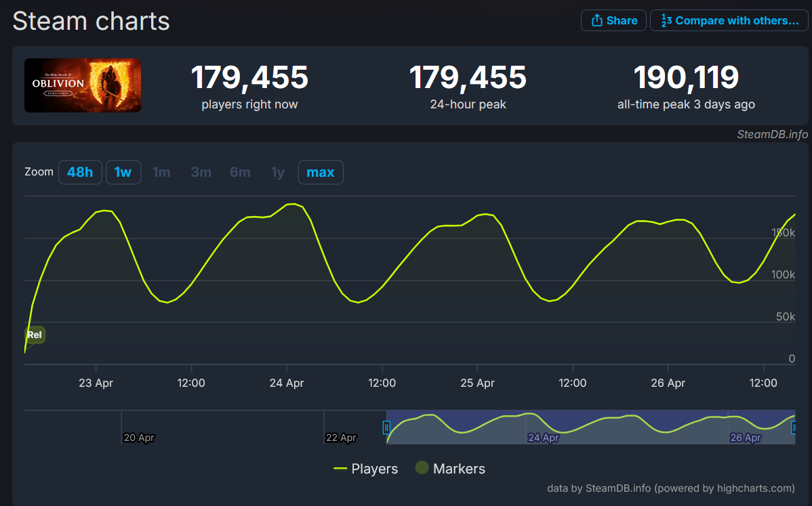
Task: Click the 20 Apr navigator label
Action: click(x=139, y=438)
